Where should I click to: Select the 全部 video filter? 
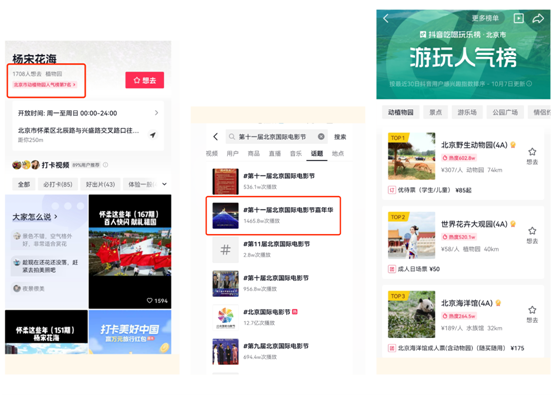pyautogui.click(x=24, y=184)
